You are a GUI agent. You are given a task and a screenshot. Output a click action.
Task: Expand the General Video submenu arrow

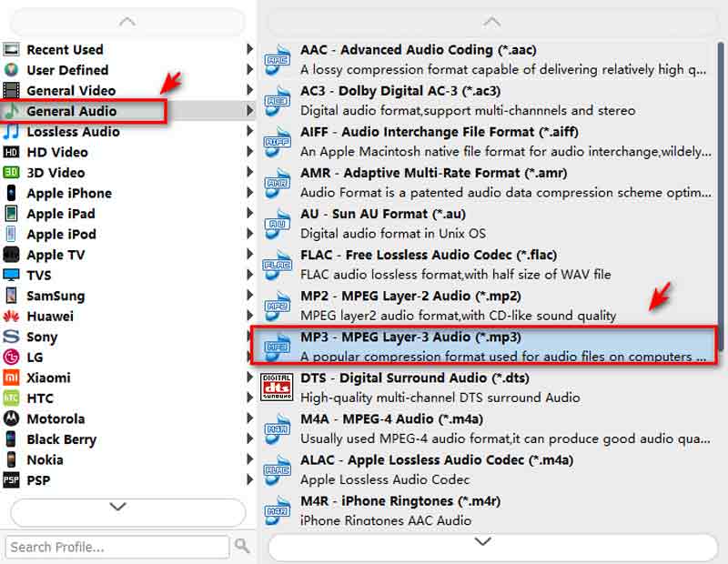249,89
